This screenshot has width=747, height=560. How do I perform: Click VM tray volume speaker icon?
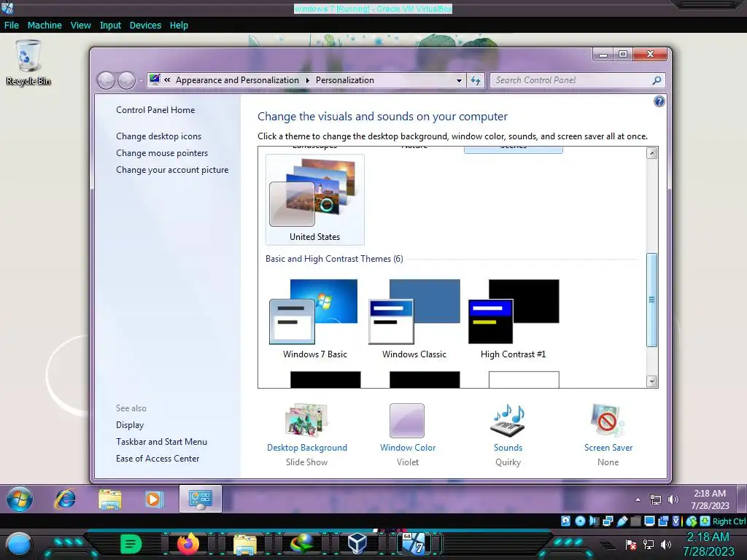pos(673,499)
